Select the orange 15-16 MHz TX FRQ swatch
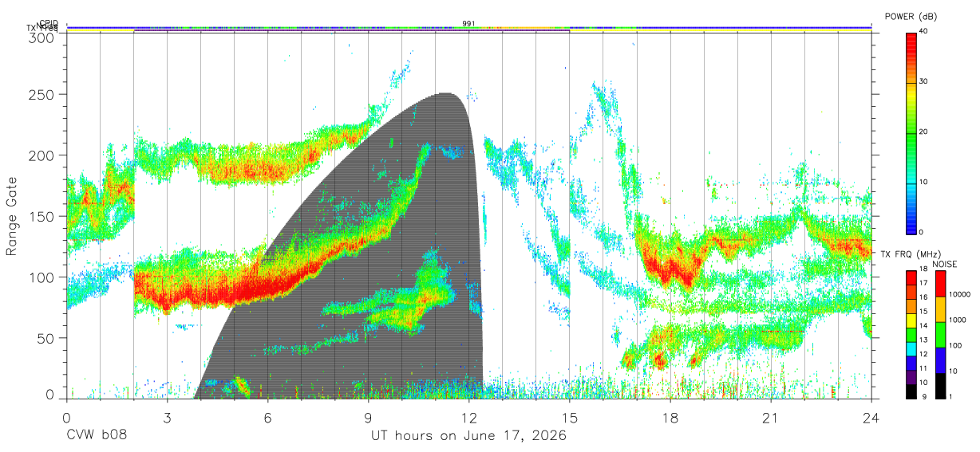The image size is (980, 452). (x=911, y=306)
